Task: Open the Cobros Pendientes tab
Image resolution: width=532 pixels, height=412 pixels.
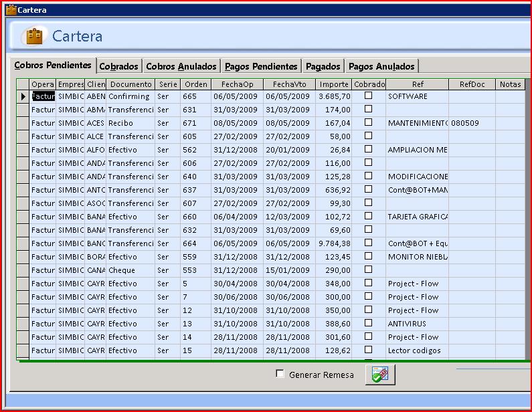Action: (x=53, y=65)
